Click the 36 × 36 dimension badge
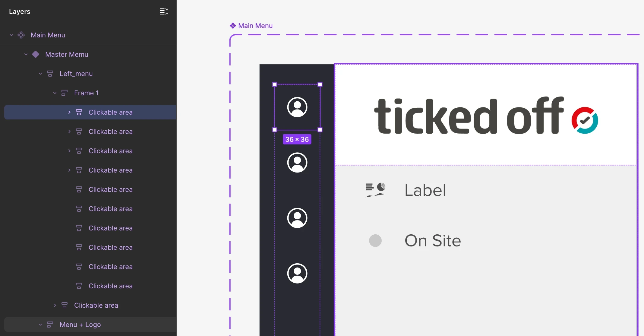The height and width of the screenshot is (336, 644). 297,139
